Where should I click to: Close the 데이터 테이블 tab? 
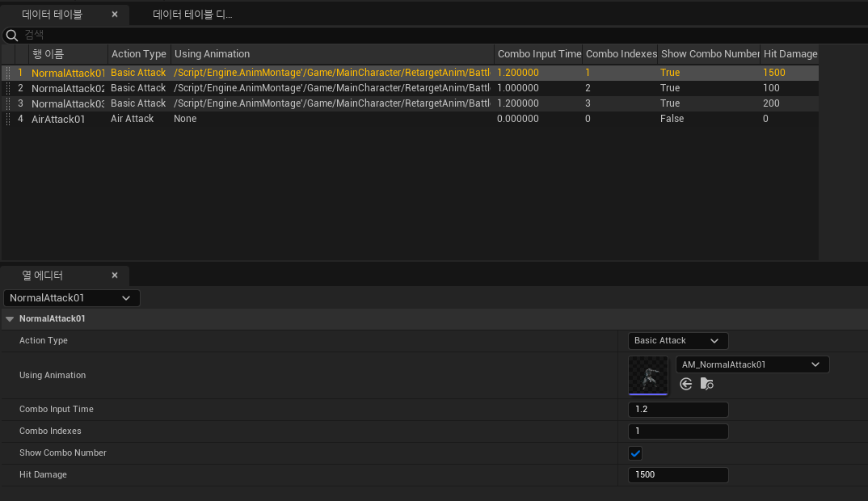pyautogui.click(x=115, y=15)
